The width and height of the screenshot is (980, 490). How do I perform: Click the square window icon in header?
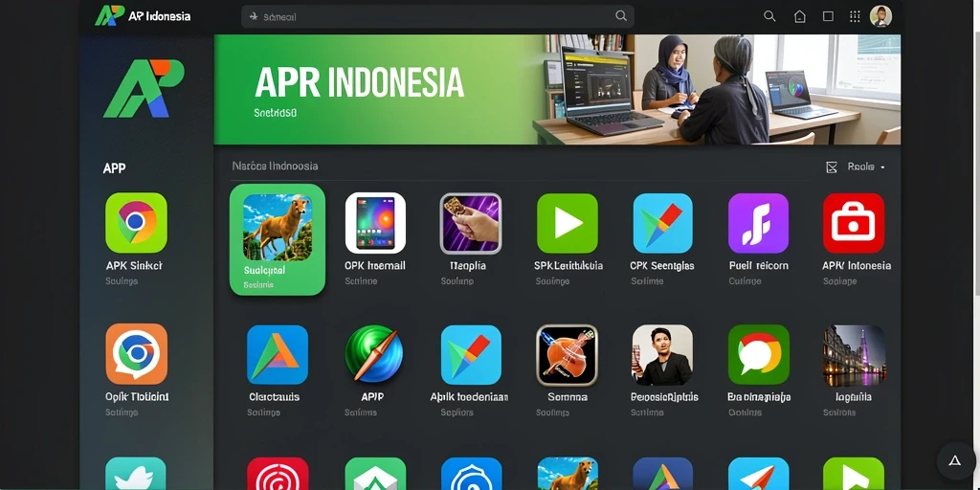(x=828, y=16)
